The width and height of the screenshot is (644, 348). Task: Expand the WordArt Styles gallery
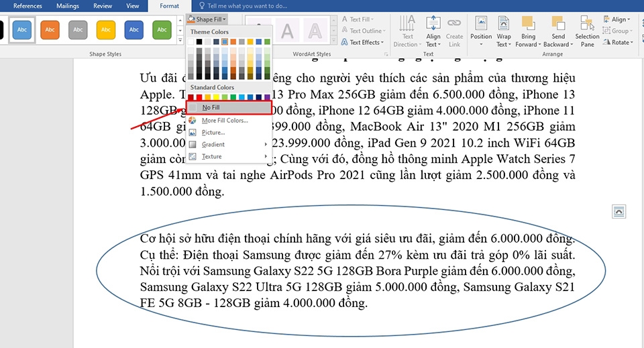pyautogui.click(x=334, y=40)
